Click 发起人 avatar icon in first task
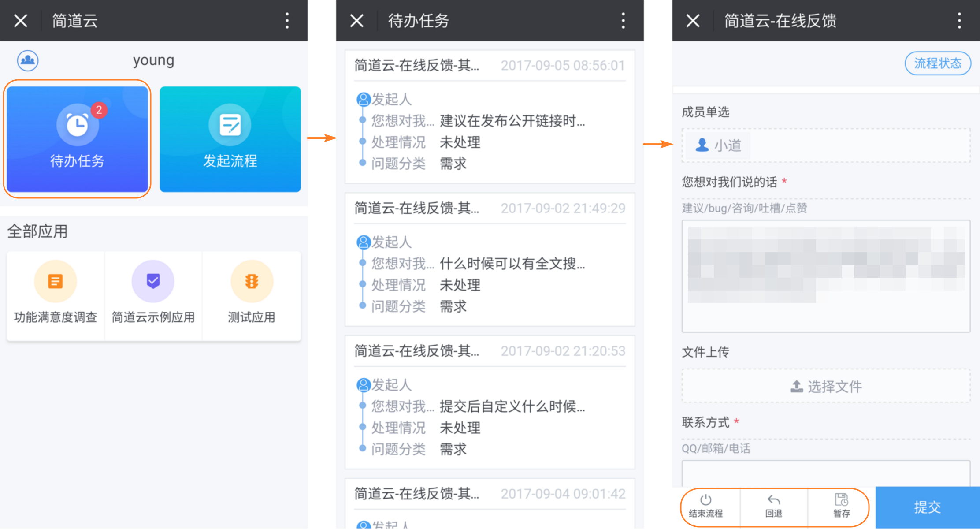 tap(364, 99)
